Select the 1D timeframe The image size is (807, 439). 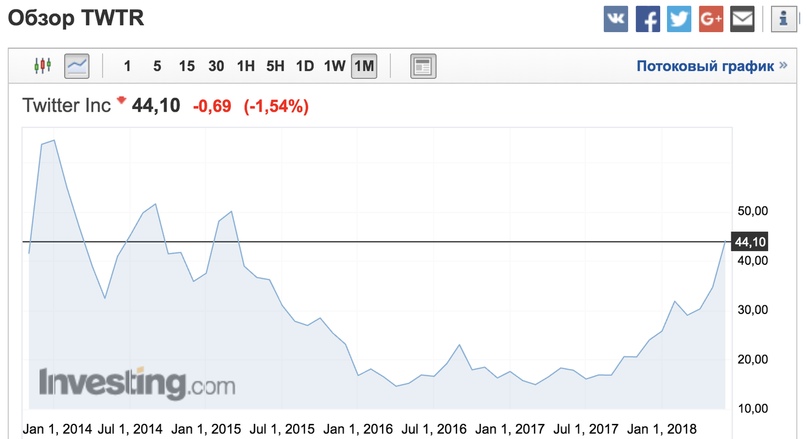tap(305, 66)
